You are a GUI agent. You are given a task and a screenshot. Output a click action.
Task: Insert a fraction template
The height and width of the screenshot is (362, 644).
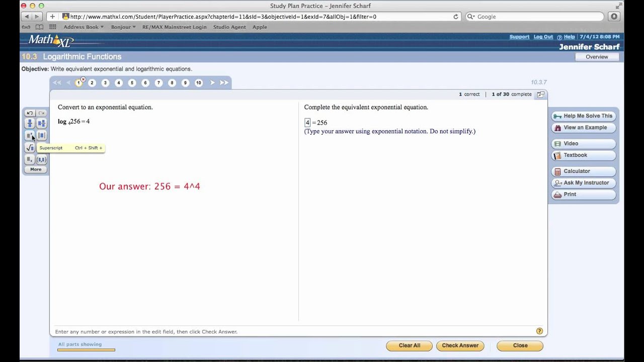pos(30,123)
